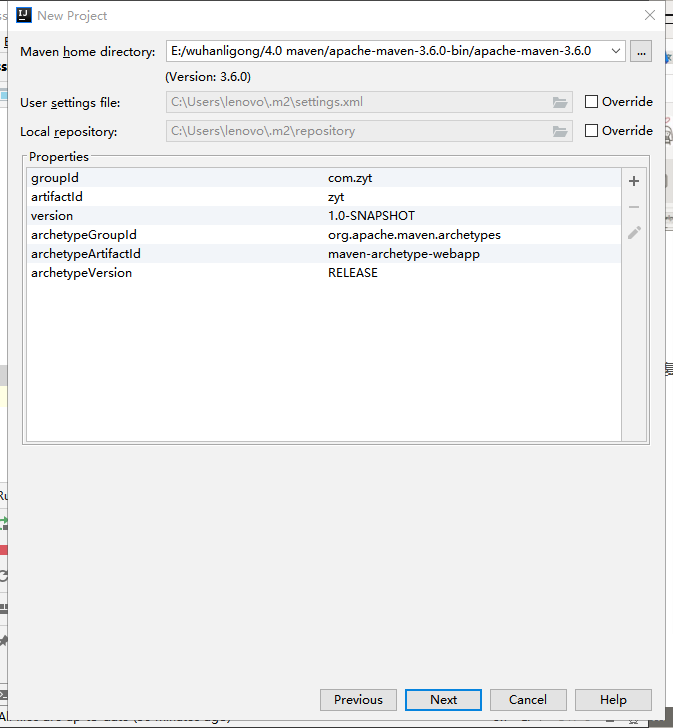Click the browse folder icon for Local repository

560,131
